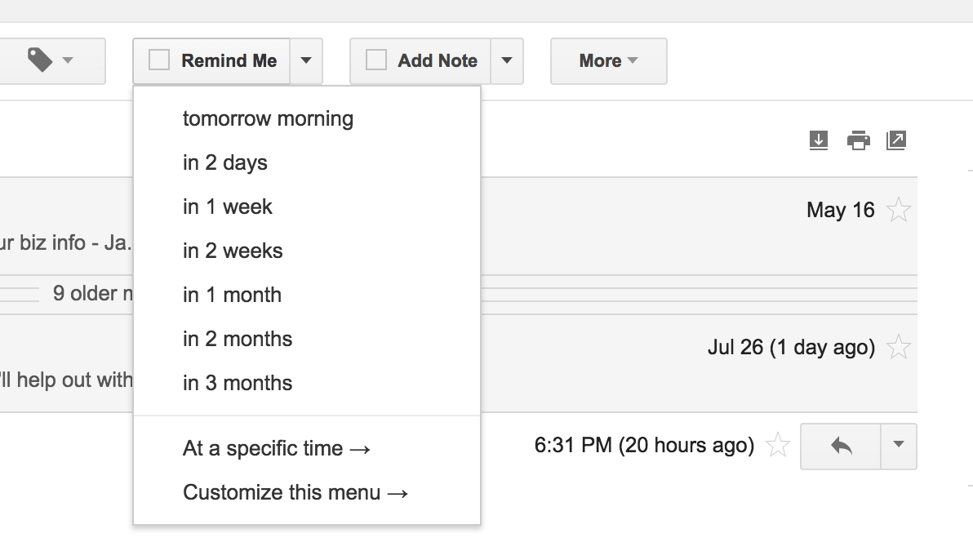The width and height of the screenshot is (973, 560).
Task: Open the reply options dropdown arrow
Action: 897,446
